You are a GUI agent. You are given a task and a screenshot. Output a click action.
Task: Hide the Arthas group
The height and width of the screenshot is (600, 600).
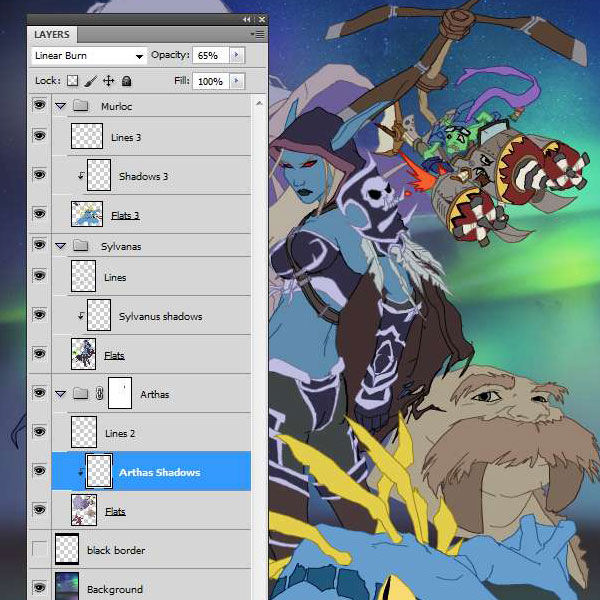tap(39, 393)
